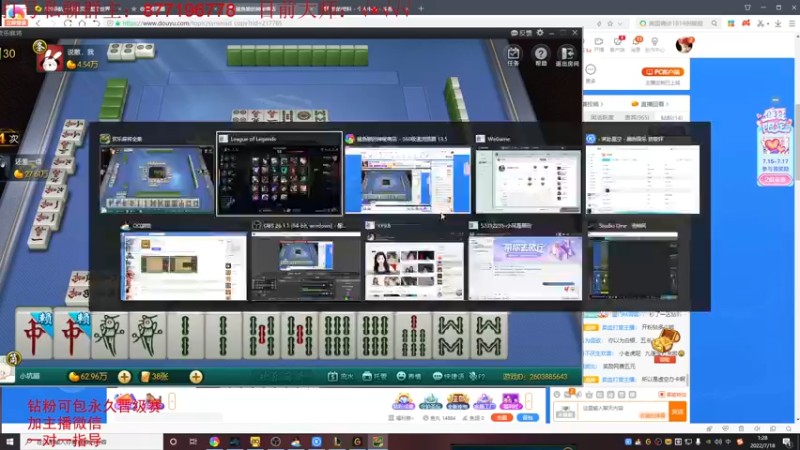Open the browser hamburger menu
This screenshot has width=800, height=450.
(x=792, y=23)
